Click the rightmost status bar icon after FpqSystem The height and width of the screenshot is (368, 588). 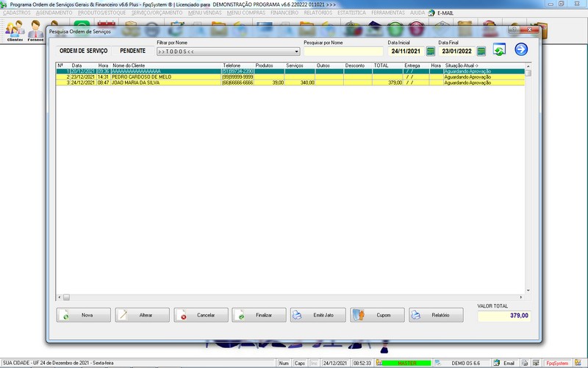(x=578, y=363)
